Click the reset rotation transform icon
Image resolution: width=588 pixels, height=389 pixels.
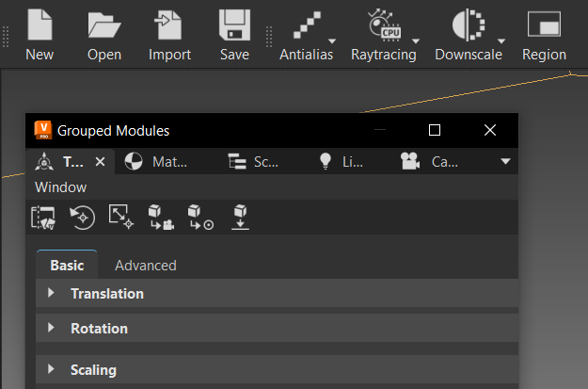click(83, 218)
